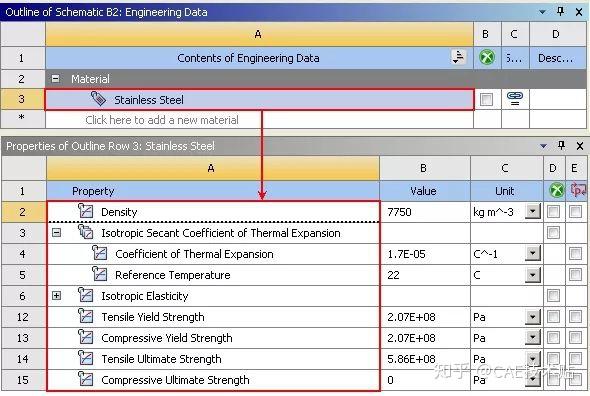This screenshot has width=590, height=396.
Task: Click the Isotropic Secant Coefficient property group icon
Action: (85, 232)
